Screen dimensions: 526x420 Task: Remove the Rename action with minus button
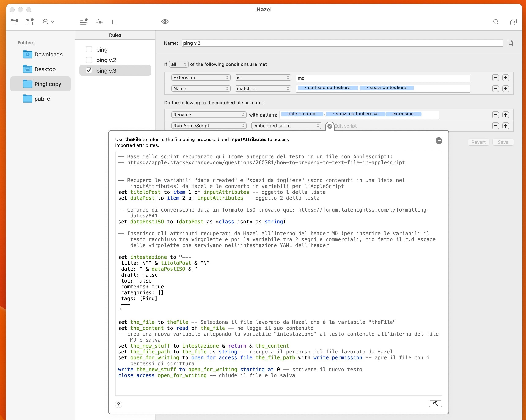496,115
